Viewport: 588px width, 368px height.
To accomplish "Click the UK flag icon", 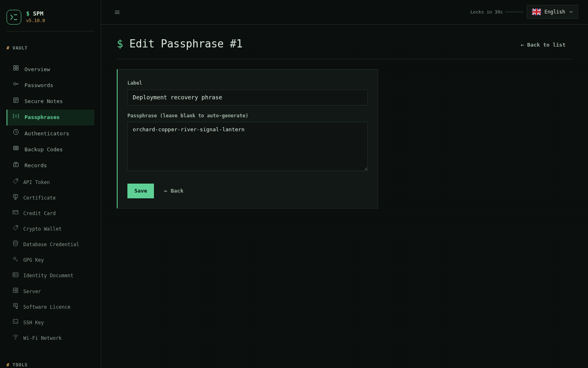I will tap(537, 12).
